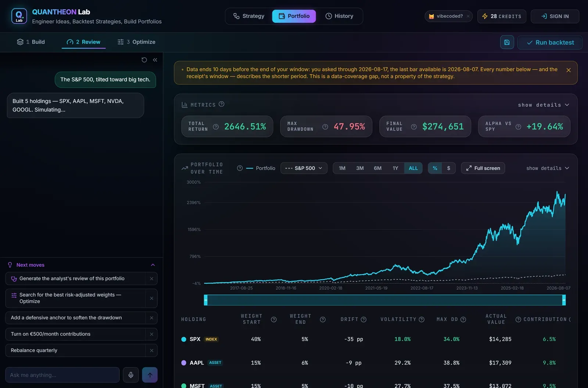The width and height of the screenshot is (588, 388).
Task: Open the Alpha vs SPY help icon
Action: pos(518,127)
